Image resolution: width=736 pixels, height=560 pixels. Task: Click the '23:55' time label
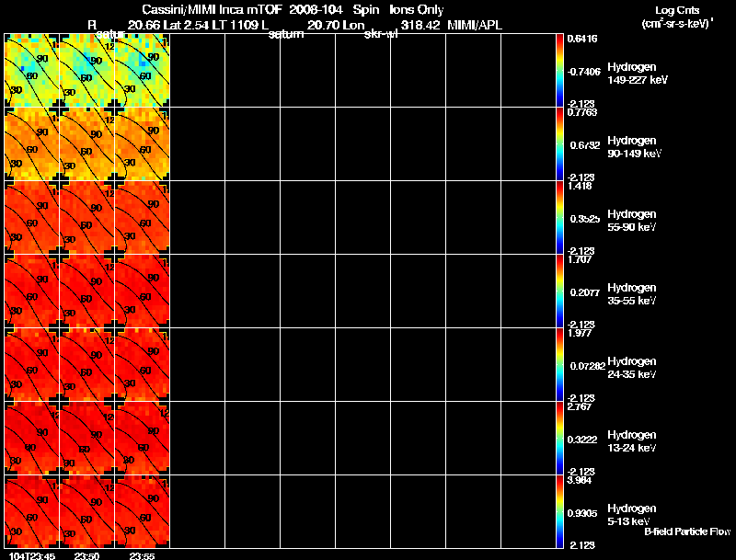click(142, 556)
